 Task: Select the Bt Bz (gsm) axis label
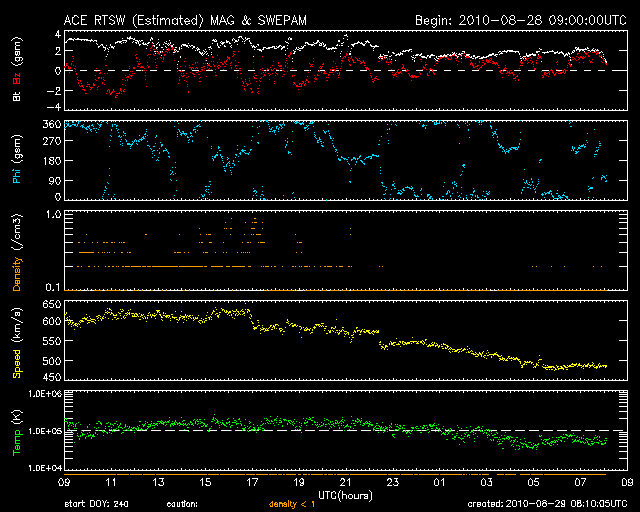[x=17, y=69]
